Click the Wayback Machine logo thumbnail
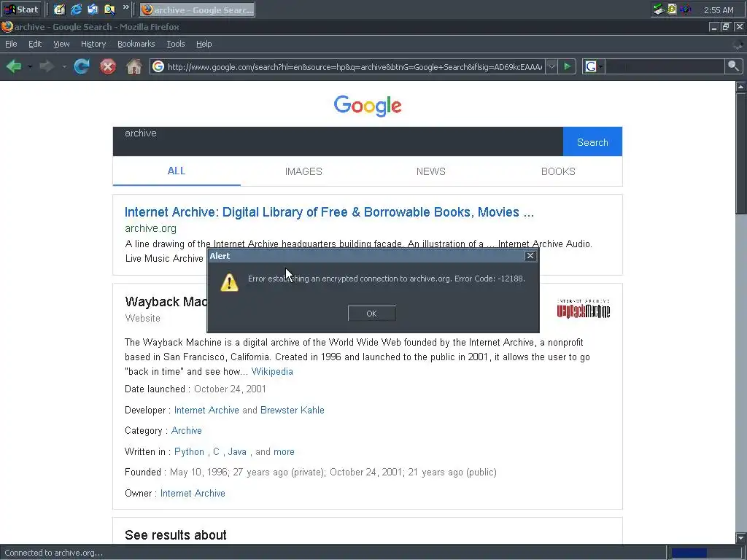 [584, 308]
